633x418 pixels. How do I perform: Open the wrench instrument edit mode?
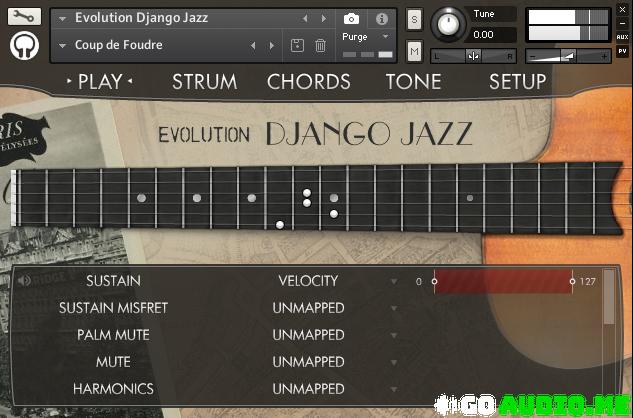[x=24, y=16]
